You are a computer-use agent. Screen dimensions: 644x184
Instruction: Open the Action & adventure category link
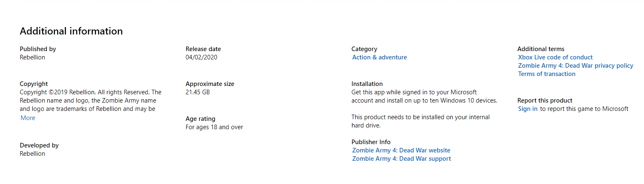point(379,57)
